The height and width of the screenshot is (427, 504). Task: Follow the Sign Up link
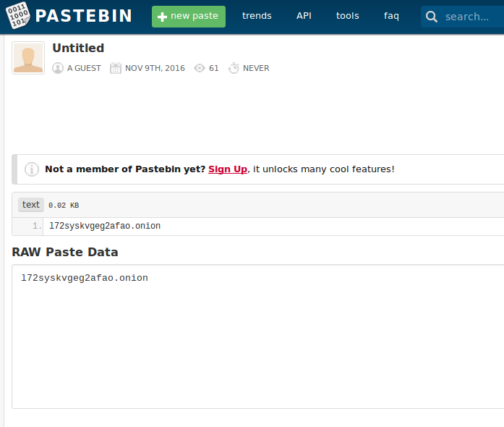click(x=228, y=169)
